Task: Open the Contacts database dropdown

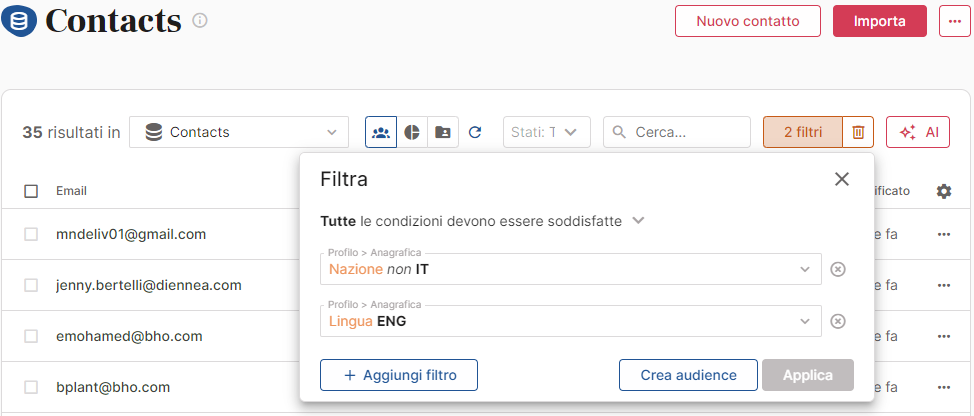Action: click(x=239, y=132)
